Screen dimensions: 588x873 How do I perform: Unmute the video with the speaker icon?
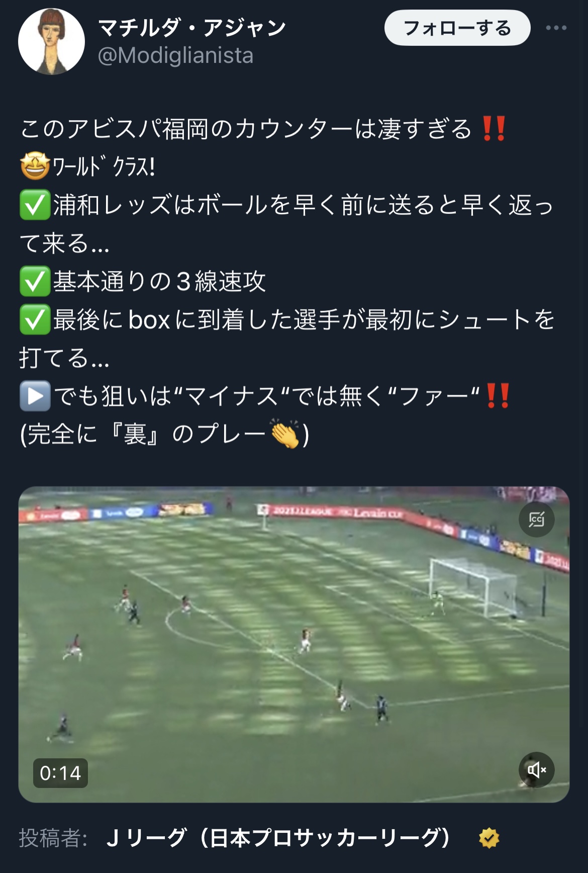coord(536,769)
